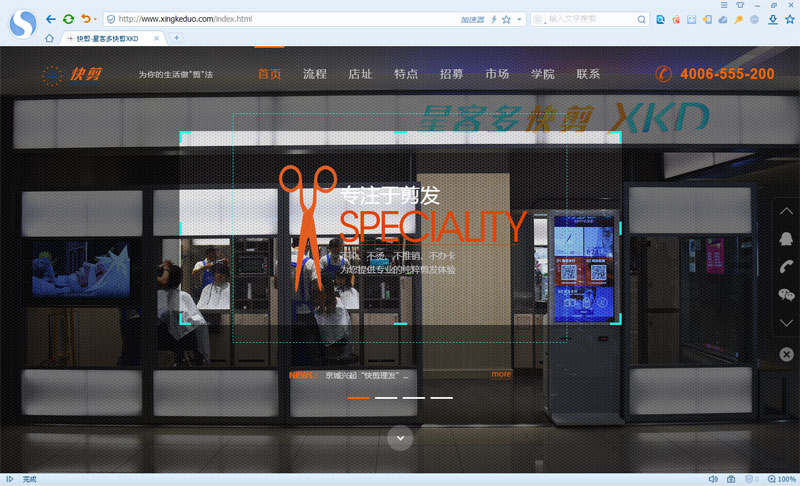800x486 pixels.
Task: Click the status bar sidebar toggle icon
Action: (x=9, y=479)
